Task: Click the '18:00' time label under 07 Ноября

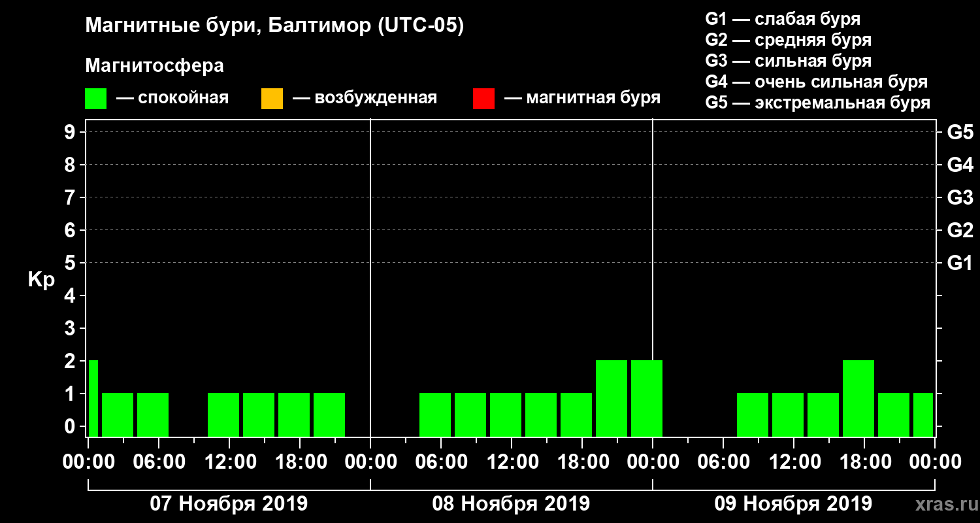Action: [300, 462]
